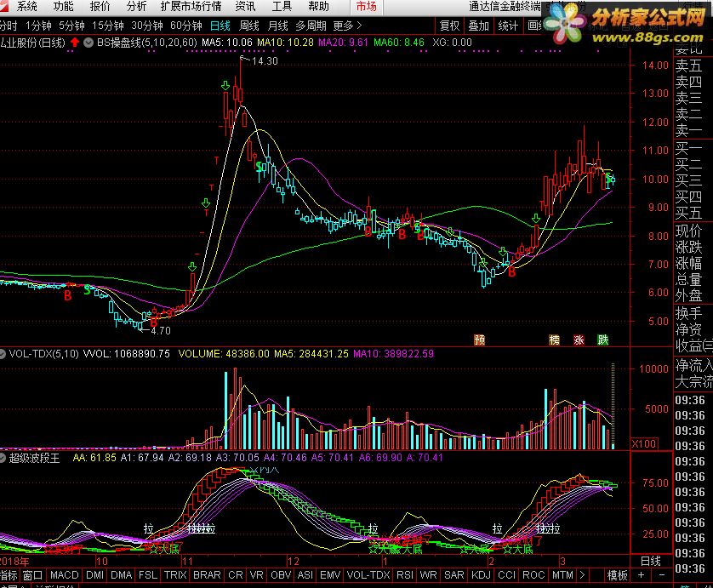This screenshot has height=588, width=713.
Task: Select the highlighted 日线 period tab
Action: point(220,26)
